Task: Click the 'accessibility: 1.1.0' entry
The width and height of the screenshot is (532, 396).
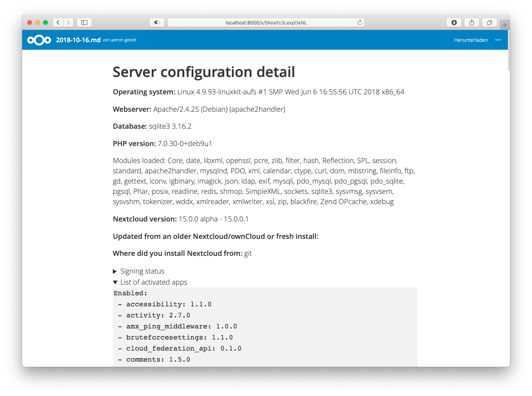Action: tap(169, 304)
